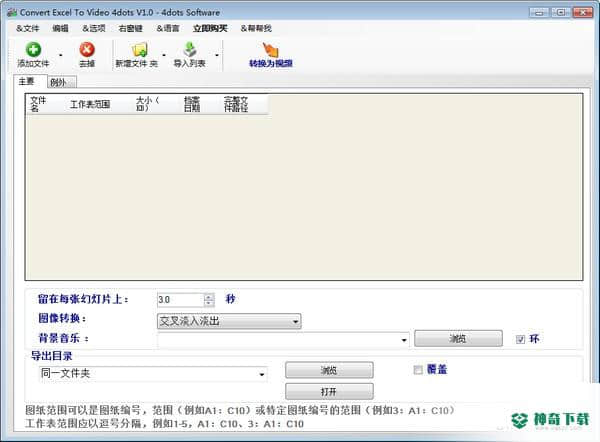
Task: Maximize the Convert Excel To Video window
Action: [x=561, y=13]
